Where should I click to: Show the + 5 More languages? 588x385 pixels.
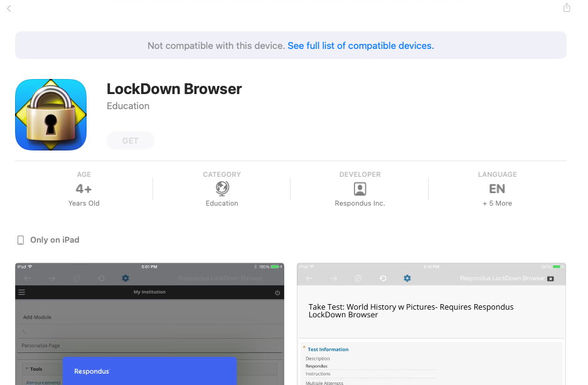pos(497,203)
